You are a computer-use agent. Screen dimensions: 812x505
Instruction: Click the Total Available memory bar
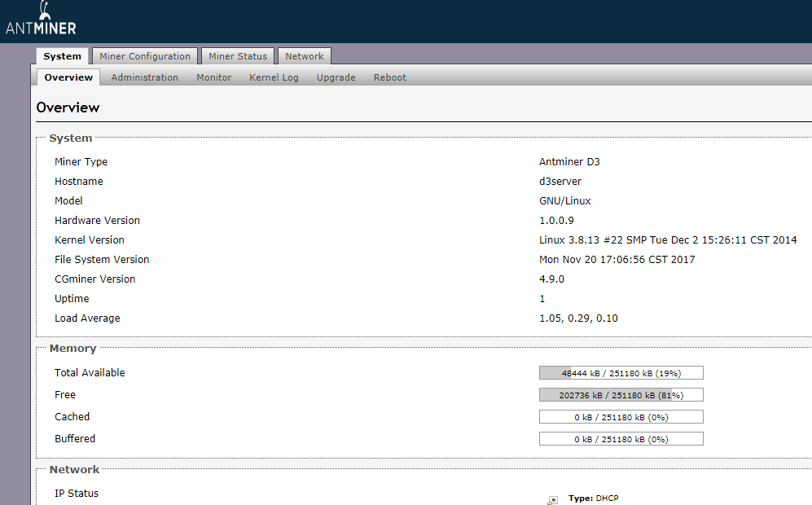click(x=621, y=372)
